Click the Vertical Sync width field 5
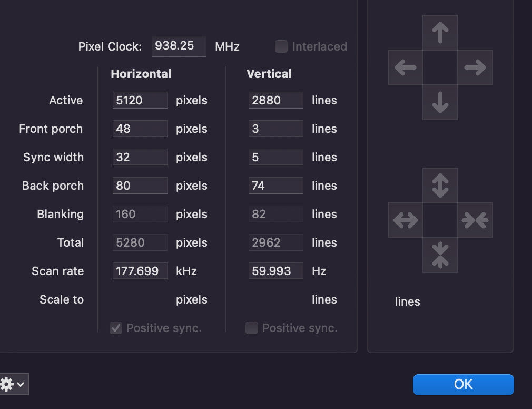Screen dimensions: 532x409 [x=276, y=157]
